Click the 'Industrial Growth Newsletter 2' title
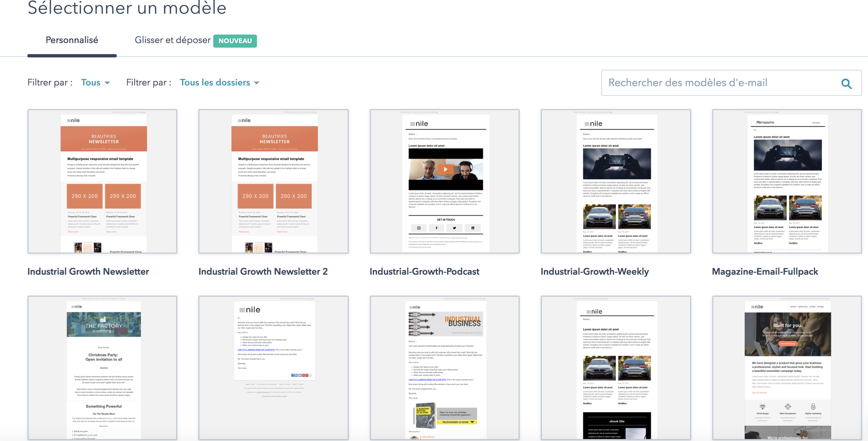This screenshot has width=868, height=441. coord(263,271)
